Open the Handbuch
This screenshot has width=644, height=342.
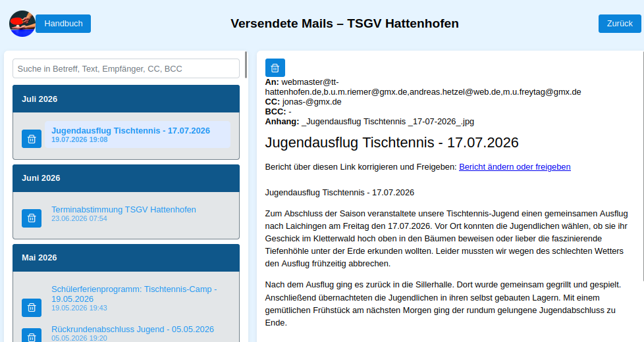pyautogui.click(x=63, y=24)
